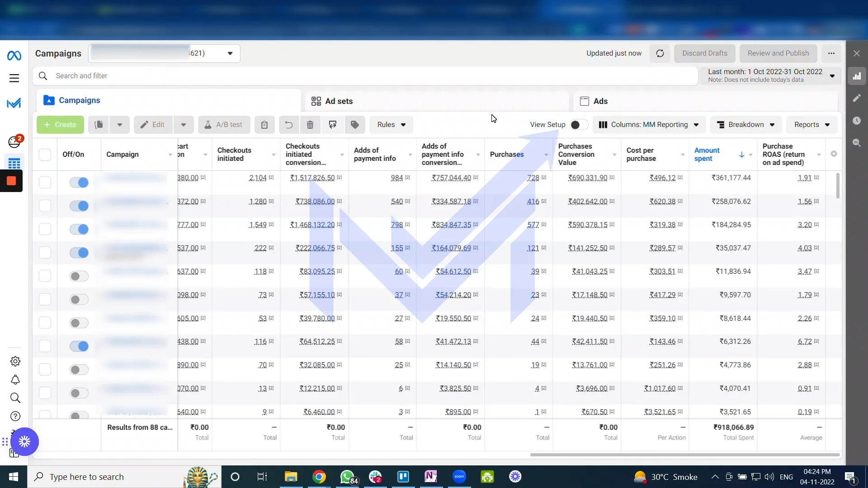Click the tag label icon in toolbar
This screenshot has width=868, height=488.
click(x=355, y=125)
